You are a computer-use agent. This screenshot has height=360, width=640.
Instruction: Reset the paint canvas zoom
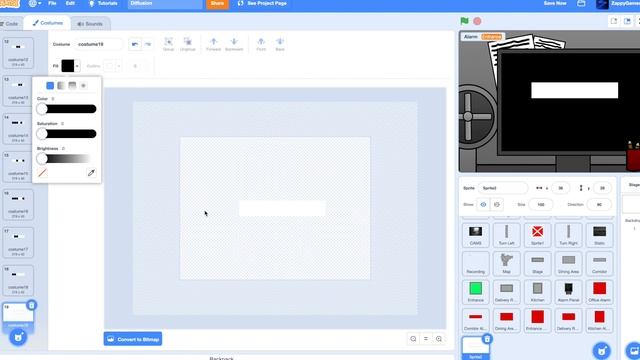(x=426, y=339)
